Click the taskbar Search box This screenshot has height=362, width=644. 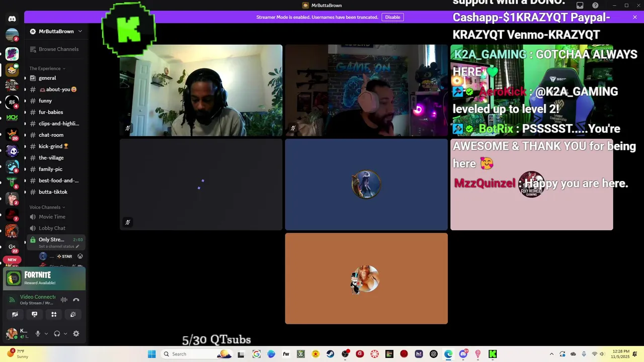197,354
